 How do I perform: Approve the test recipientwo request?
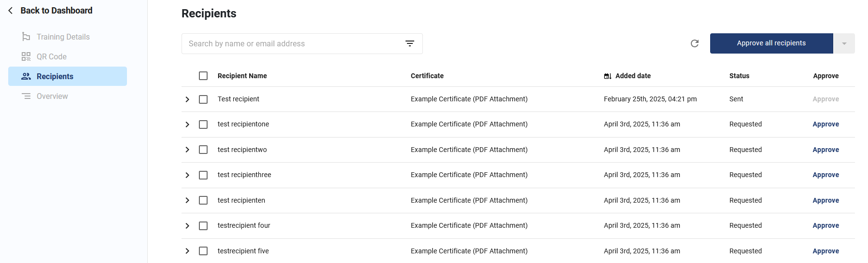click(x=826, y=150)
